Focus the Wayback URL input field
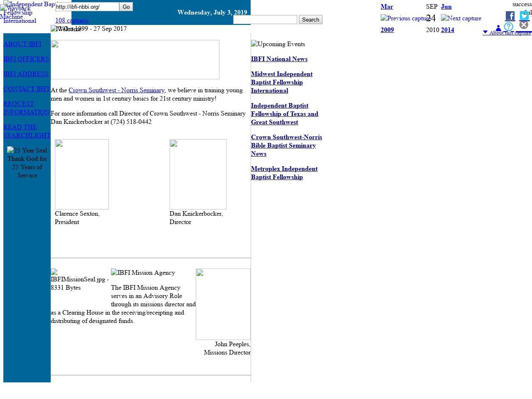 pos(87,7)
